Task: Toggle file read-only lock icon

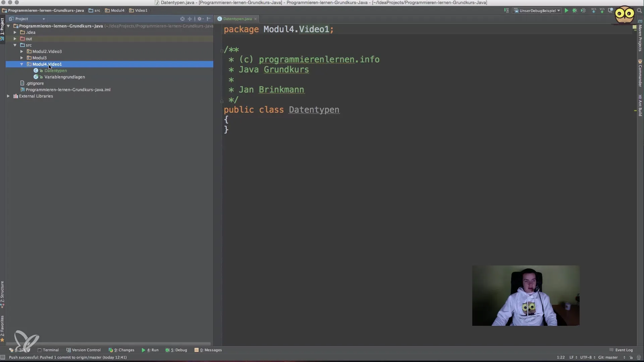Action: (x=631, y=357)
